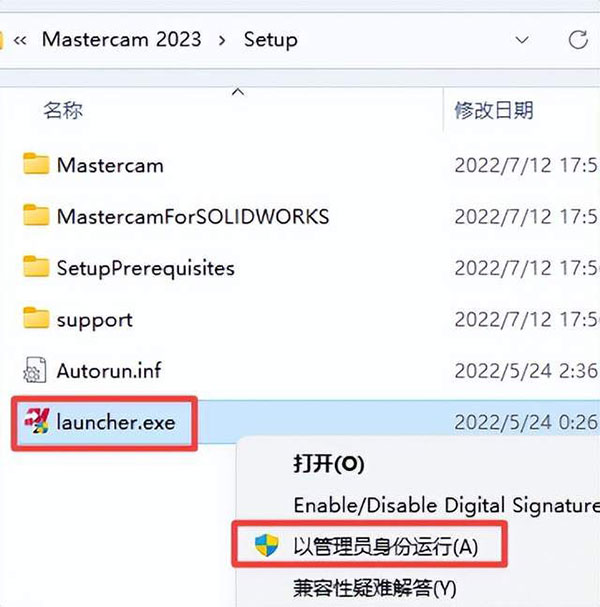Sort files by 名称 column header

pyautogui.click(x=63, y=110)
